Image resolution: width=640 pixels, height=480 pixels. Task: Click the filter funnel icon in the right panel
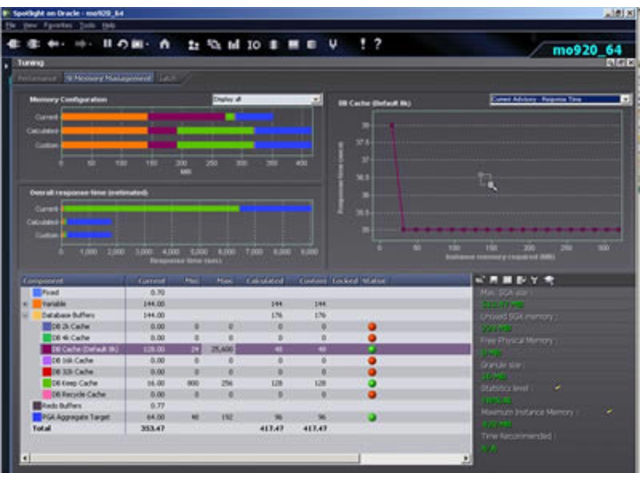(x=535, y=280)
